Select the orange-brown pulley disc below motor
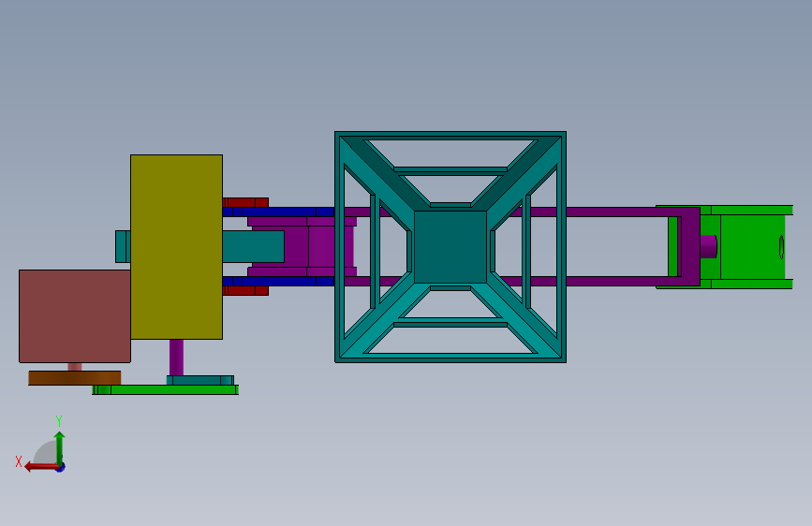Image resolution: width=812 pixels, height=526 pixels. (75, 378)
